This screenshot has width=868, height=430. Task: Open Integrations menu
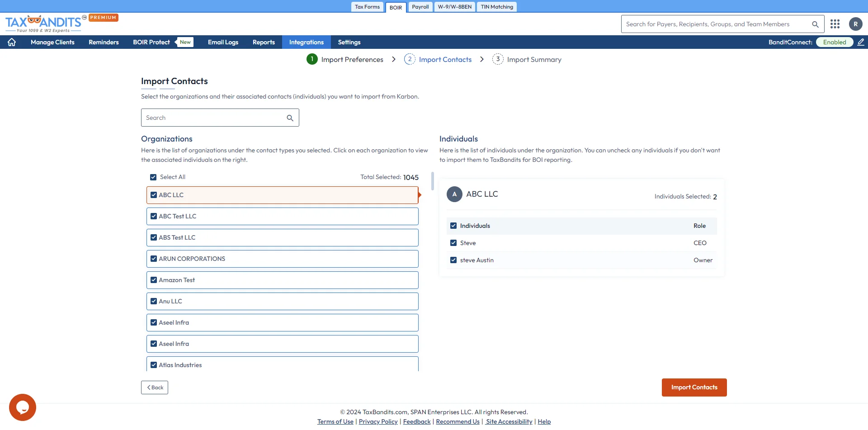(x=307, y=42)
